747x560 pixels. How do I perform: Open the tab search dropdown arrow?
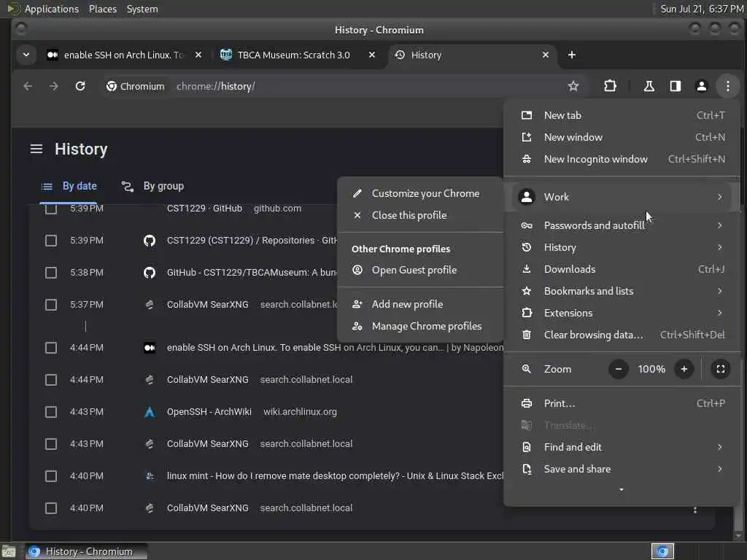tap(26, 55)
